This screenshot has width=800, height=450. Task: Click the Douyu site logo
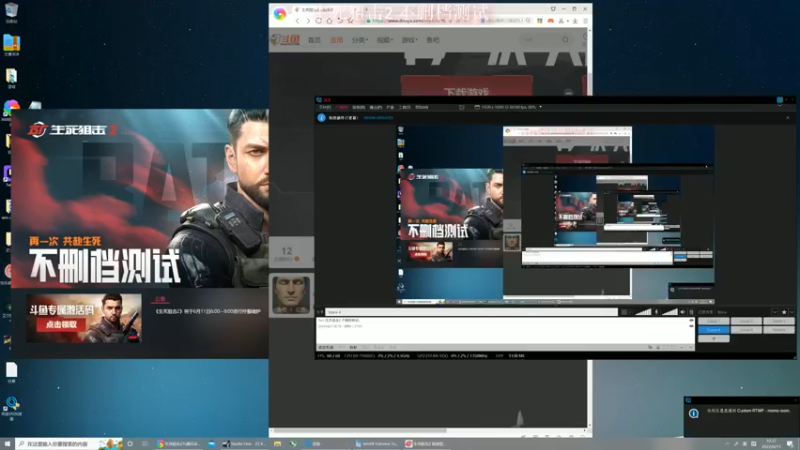(x=285, y=40)
